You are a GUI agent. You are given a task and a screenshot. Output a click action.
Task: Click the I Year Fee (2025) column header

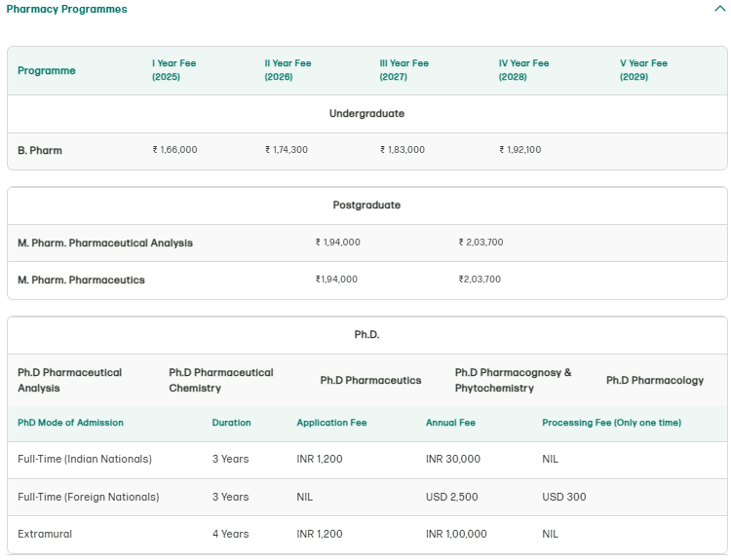tap(173, 70)
